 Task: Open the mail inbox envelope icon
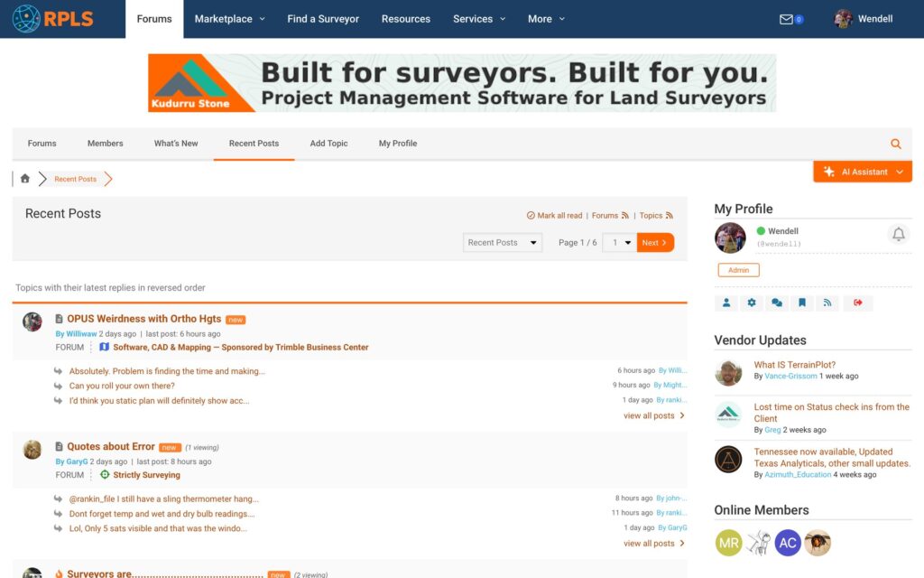click(786, 20)
